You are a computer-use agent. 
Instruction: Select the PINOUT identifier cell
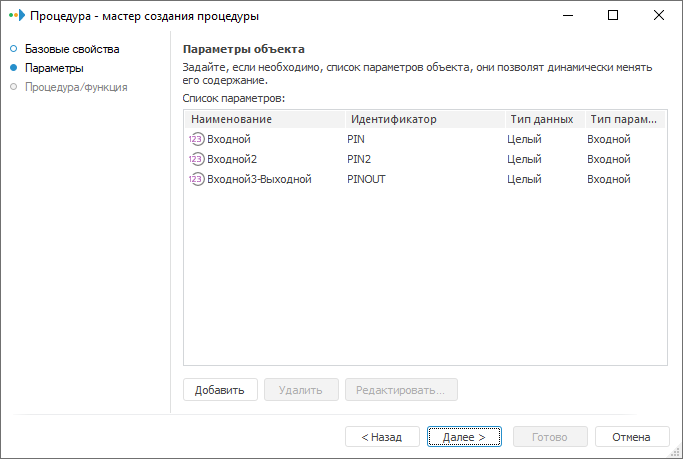tap(366, 179)
